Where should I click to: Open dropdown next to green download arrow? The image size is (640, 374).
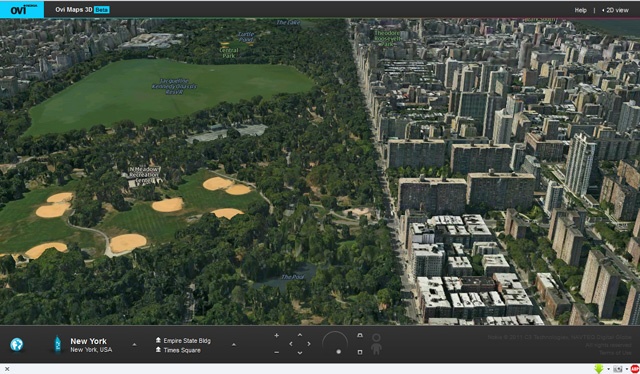(608, 370)
